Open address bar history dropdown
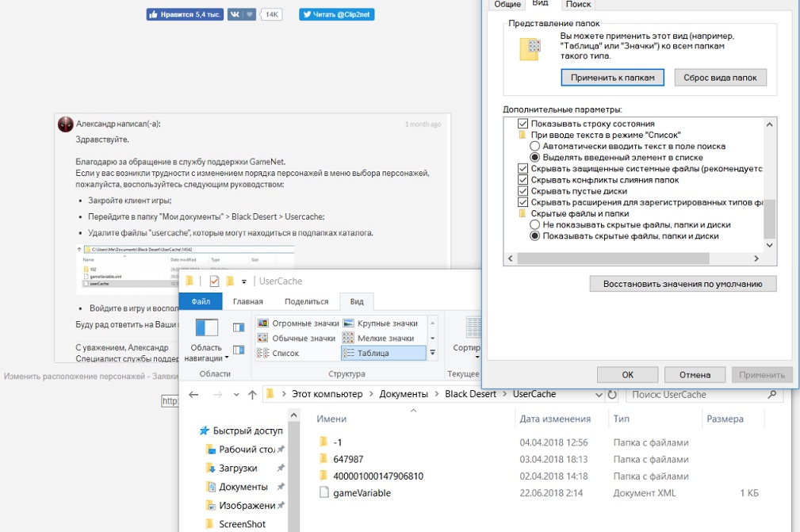The width and height of the screenshot is (800, 532). [599, 394]
